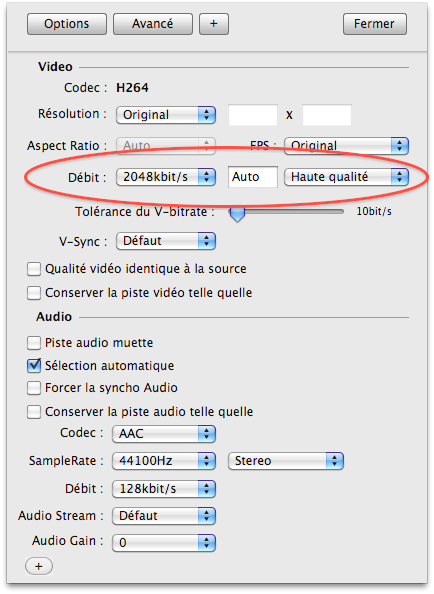Change the Haute qualité dropdown
434x594 pixels.
pos(346,177)
